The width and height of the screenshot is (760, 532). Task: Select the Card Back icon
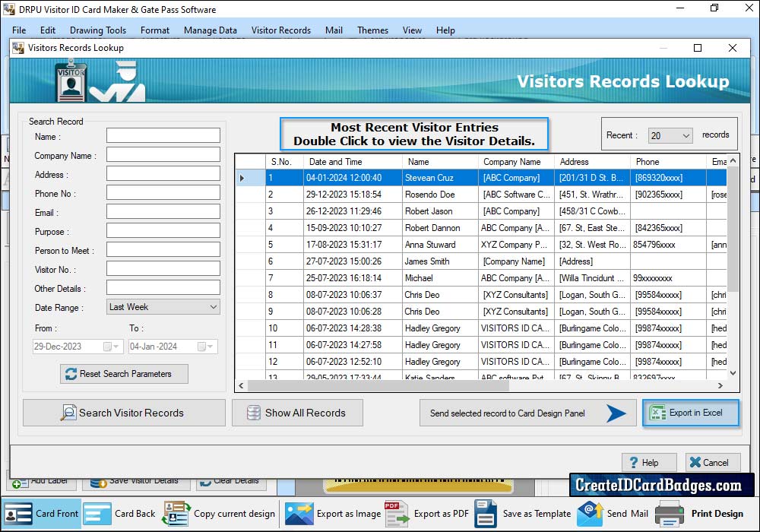click(97, 514)
